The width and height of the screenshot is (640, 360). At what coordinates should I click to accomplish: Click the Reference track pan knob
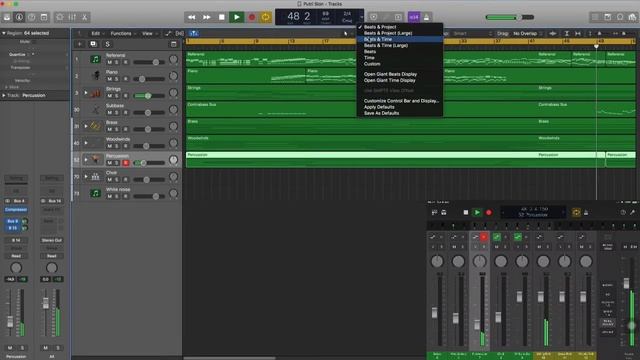tap(173, 59)
